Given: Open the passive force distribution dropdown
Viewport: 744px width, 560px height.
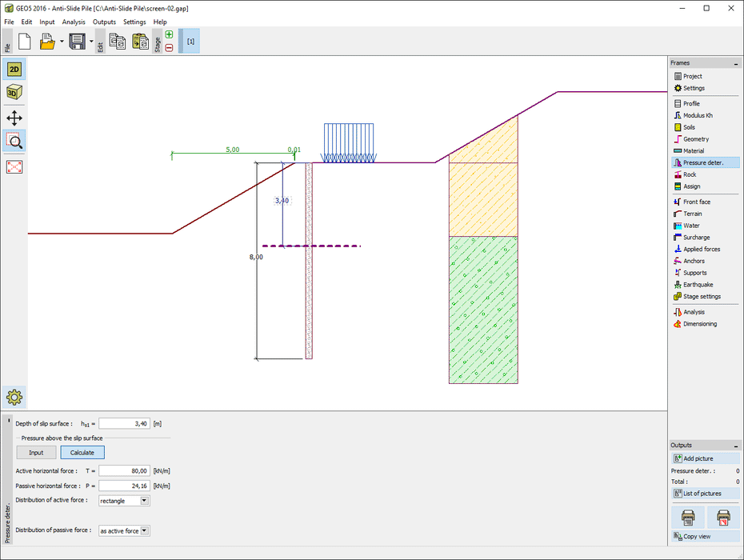Looking at the screenshot, I should tap(144, 530).
